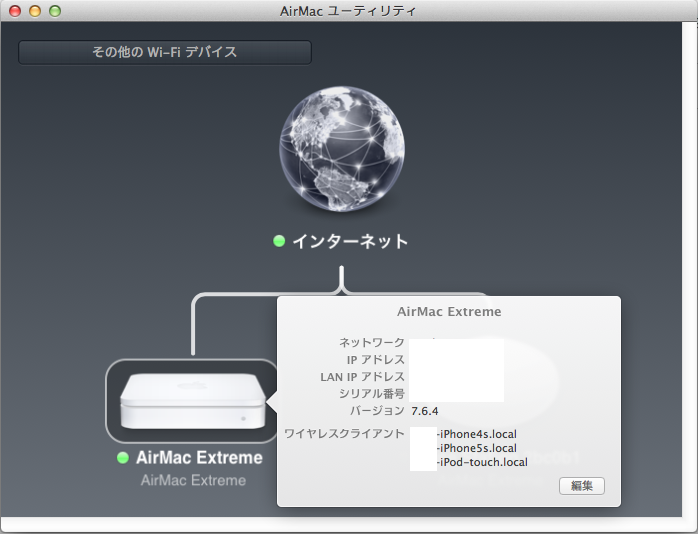The height and width of the screenshot is (534, 698).
Task: Click the gray AirMac Extreme subtitle under the device
Action: [193, 480]
